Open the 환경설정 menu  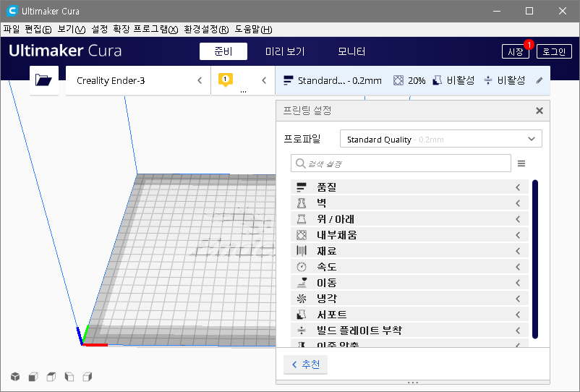(x=206, y=29)
